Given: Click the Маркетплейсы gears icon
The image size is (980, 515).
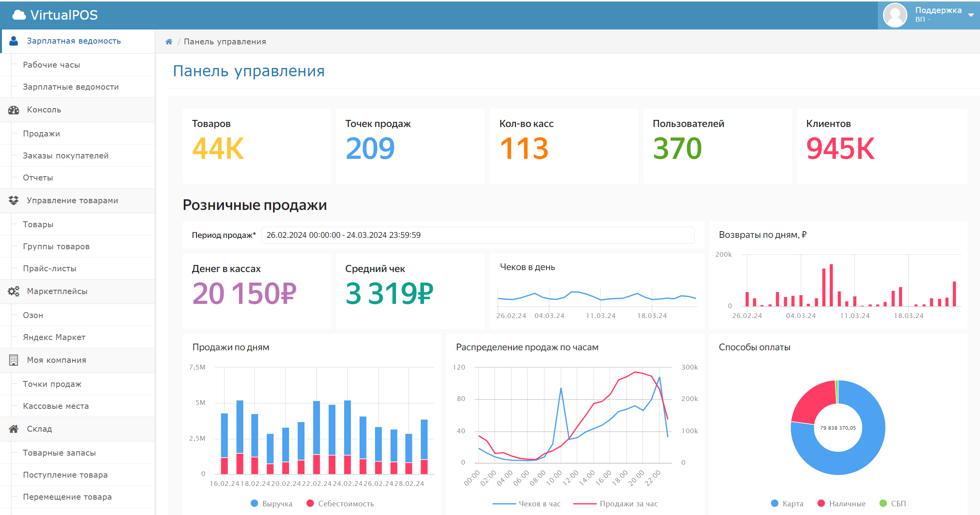Looking at the screenshot, I should pos(14,291).
